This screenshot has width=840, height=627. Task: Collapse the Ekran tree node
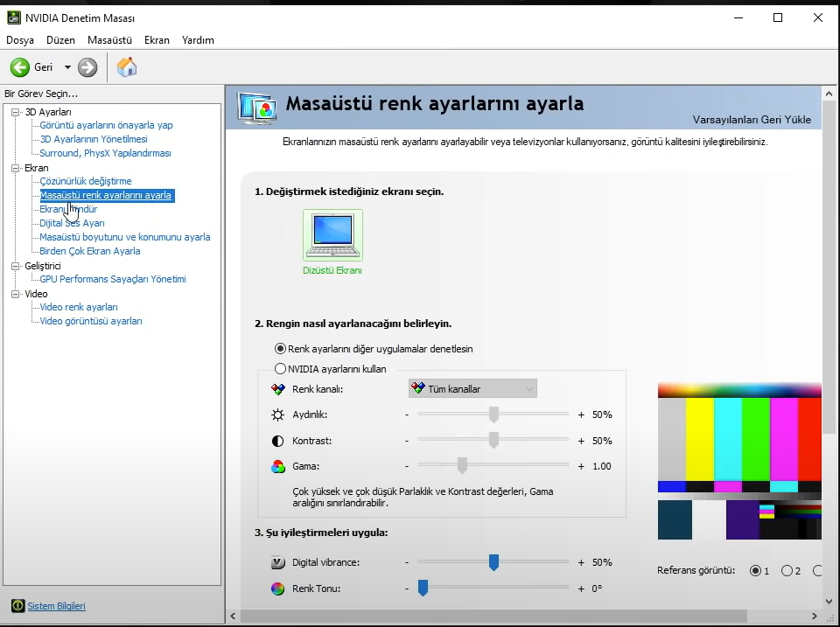click(16, 168)
